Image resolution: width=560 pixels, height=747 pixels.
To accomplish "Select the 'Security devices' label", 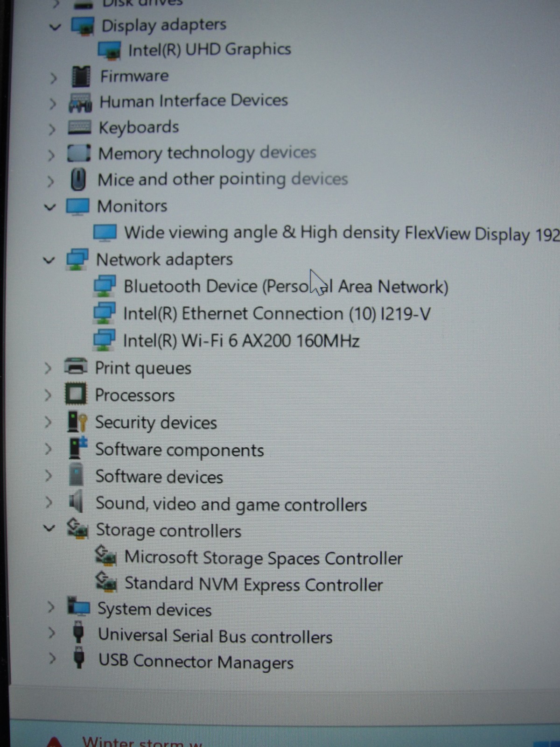I will click(156, 423).
